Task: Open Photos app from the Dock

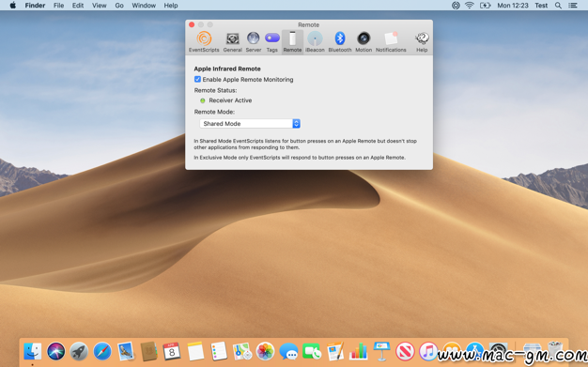Action: [265, 351]
